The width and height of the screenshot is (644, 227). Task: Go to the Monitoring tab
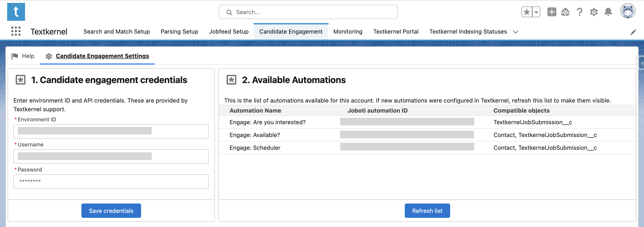coord(348,32)
